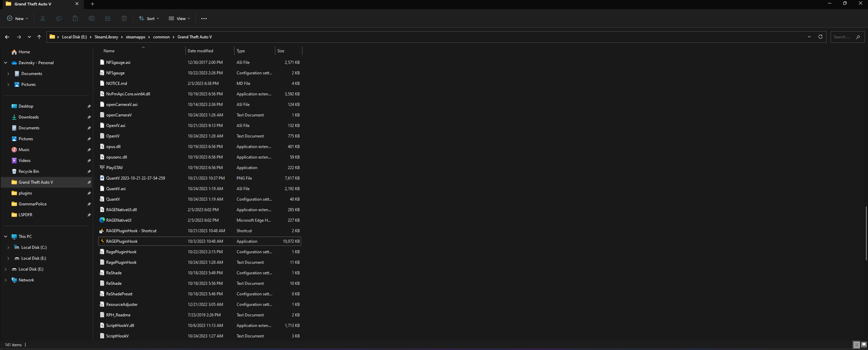The height and width of the screenshot is (350, 868).
Task: Click the Copy toolbar icon
Action: (59, 18)
